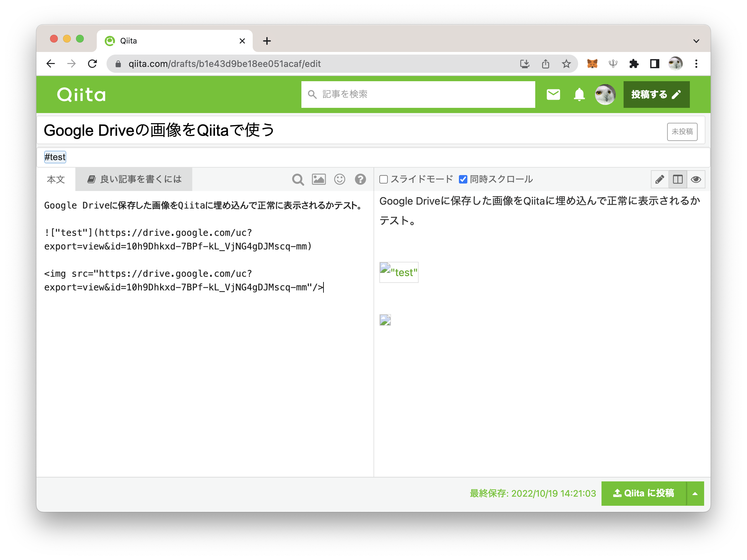Viewport: 747px width, 560px height.
Task: Click the 投稿する button in header
Action: pos(656,94)
